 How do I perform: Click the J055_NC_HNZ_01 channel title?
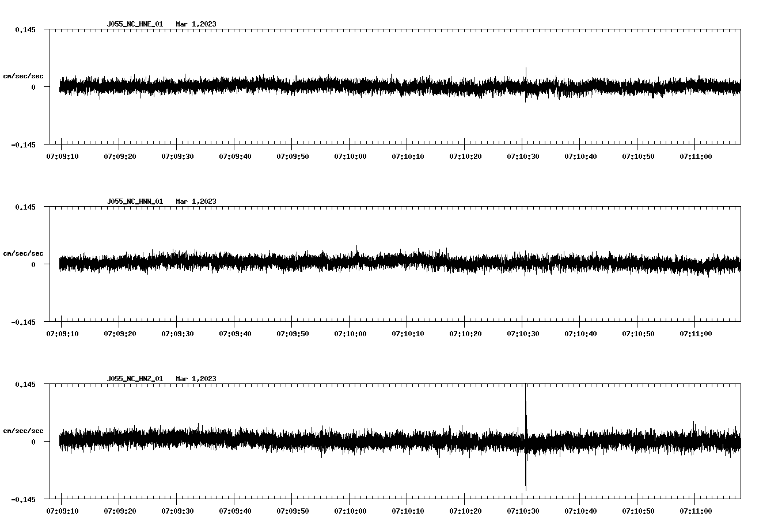[x=134, y=378]
